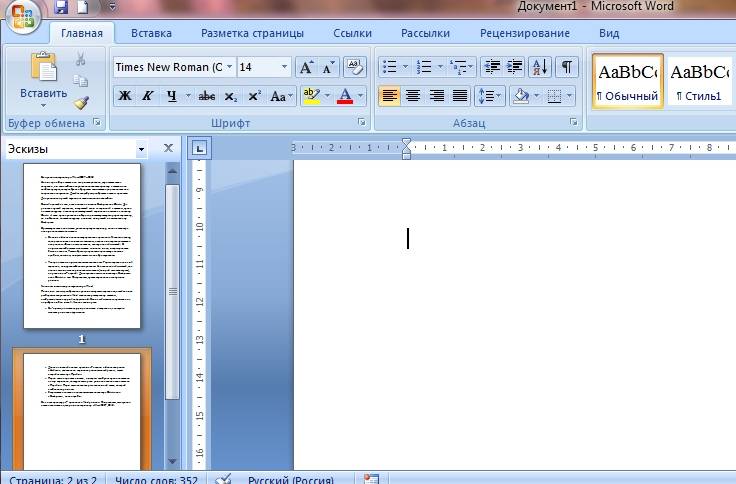Open the Буфер обмена dialog launcher
The width and height of the screenshot is (736, 484).
coord(97,123)
